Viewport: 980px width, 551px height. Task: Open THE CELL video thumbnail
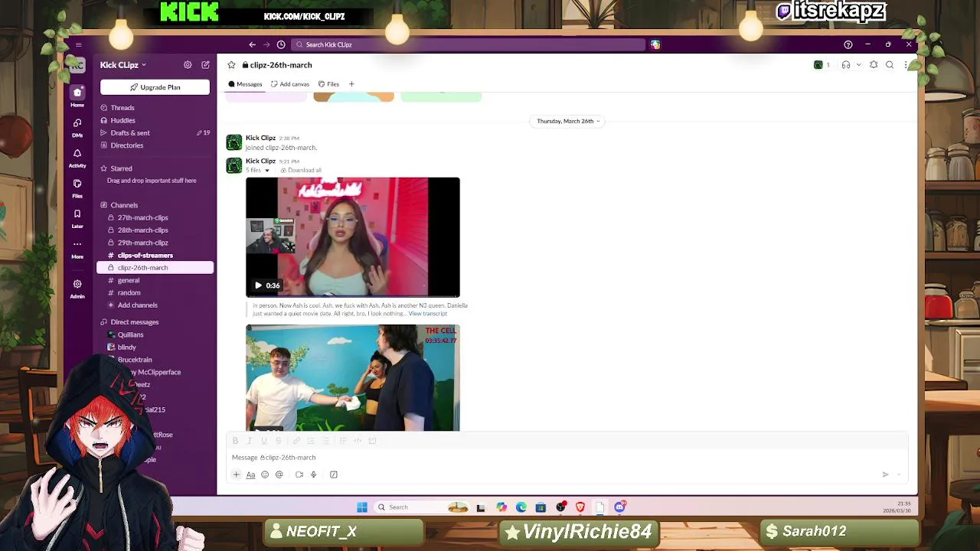(353, 378)
